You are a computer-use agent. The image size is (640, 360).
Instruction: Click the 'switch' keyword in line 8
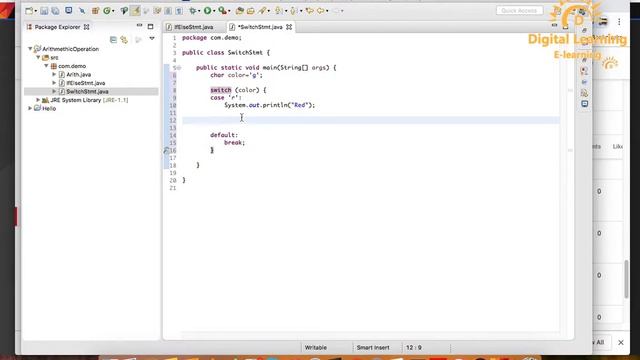point(221,90)
